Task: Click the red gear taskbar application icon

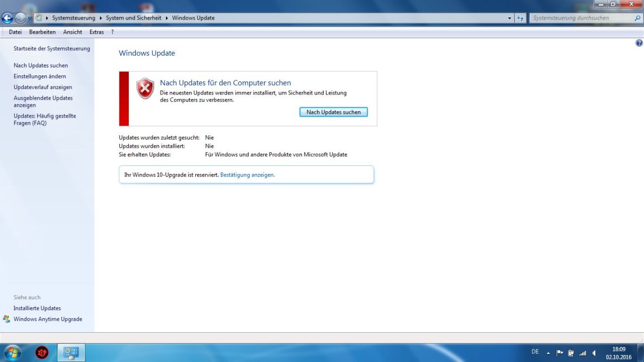Action: [x=42, y=353]
